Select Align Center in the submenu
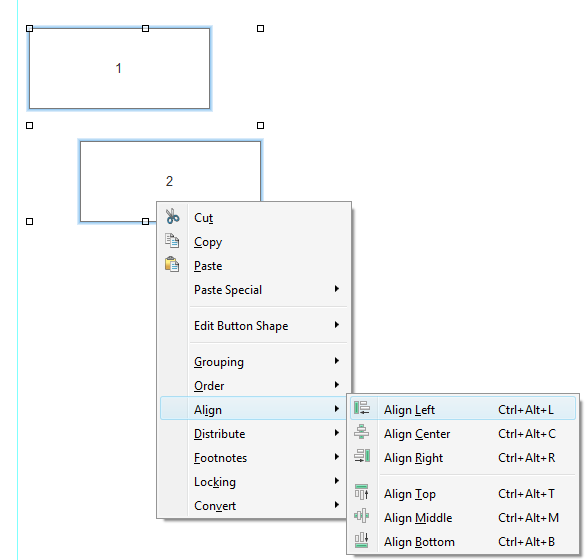The width and height of the screenshot is (585, 560). tap(463, 434)
